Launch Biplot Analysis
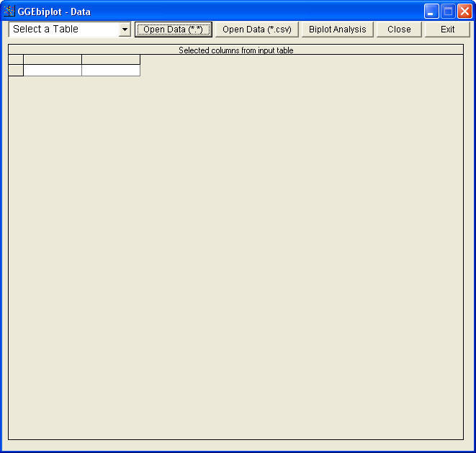 (337, 30)
